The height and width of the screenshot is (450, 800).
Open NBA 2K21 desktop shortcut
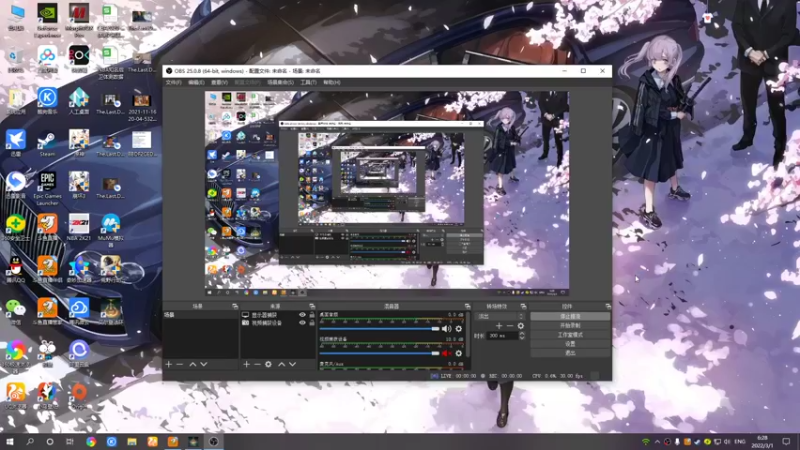79,228
